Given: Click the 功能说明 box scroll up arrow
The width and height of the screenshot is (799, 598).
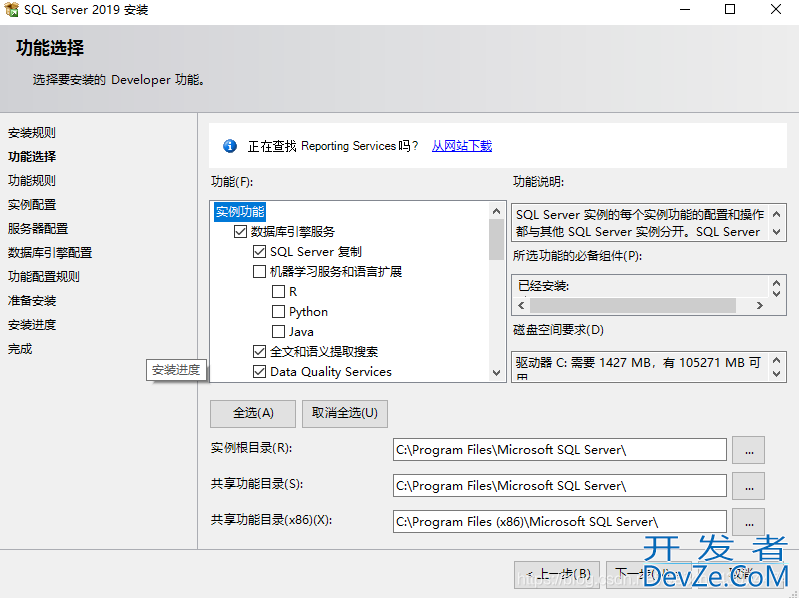Looking at the screenshot, I should [776, 214].
